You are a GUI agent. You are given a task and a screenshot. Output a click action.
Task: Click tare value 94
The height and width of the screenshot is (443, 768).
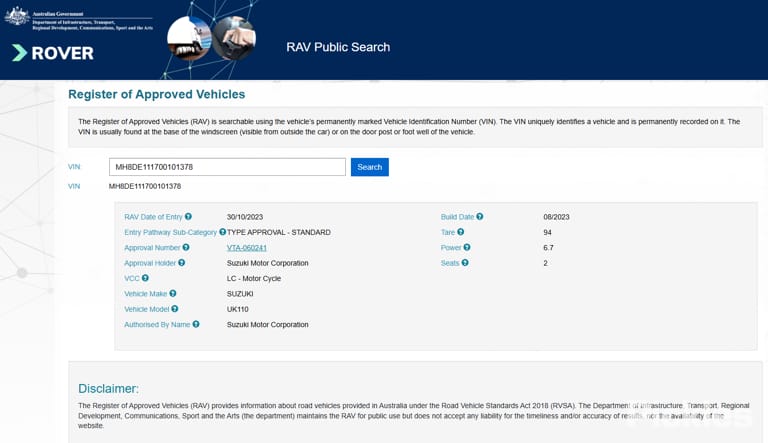tap(548, 232)
